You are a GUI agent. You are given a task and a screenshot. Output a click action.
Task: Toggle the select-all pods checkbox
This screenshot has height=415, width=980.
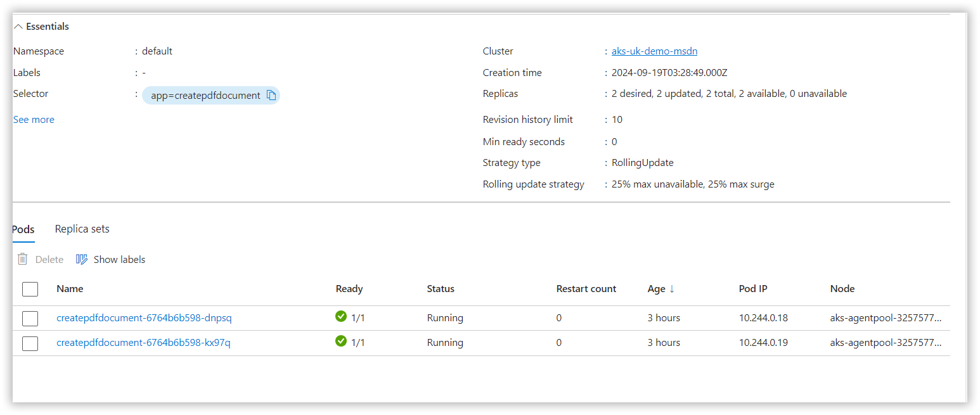30,289
